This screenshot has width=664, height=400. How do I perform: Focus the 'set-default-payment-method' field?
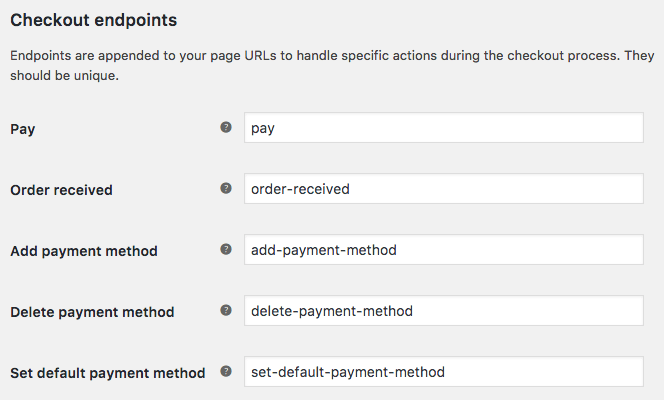coord(444,371)
